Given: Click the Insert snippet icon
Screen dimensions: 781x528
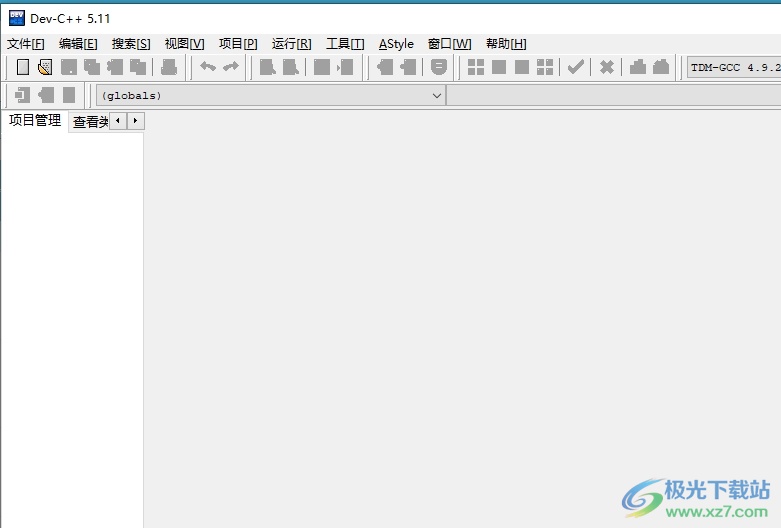Looking at the screenshot, I should pyautogui.click(x=22, y=95).
